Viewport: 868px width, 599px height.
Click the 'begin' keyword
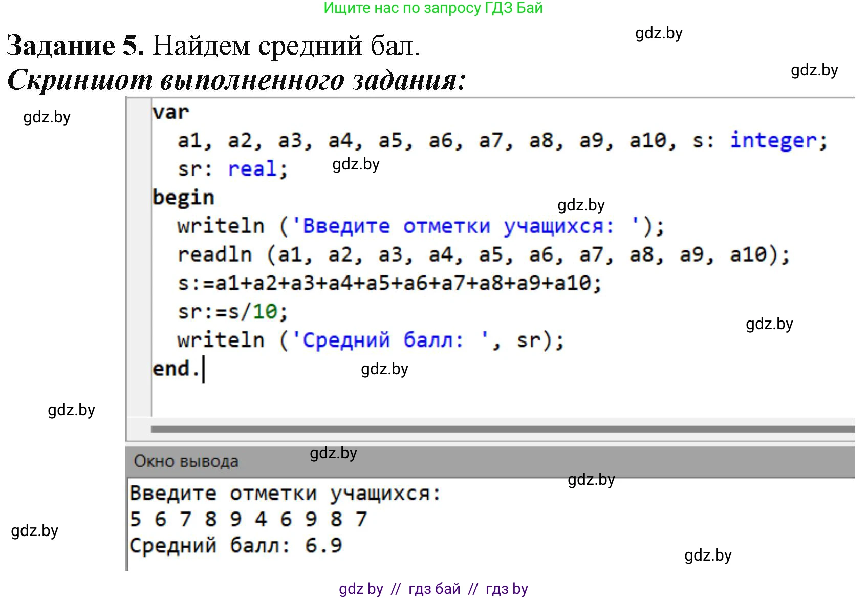pos(183,198)
